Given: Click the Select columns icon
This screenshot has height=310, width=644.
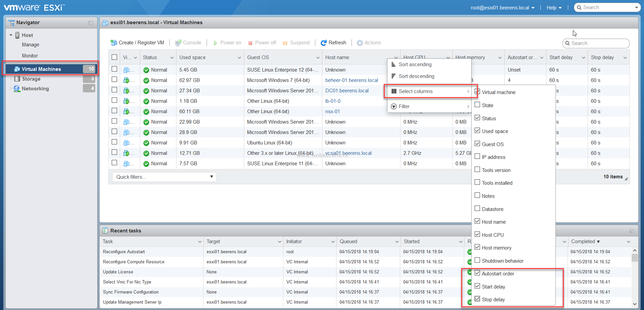Looking at the screenshot, I should [394, 91].
